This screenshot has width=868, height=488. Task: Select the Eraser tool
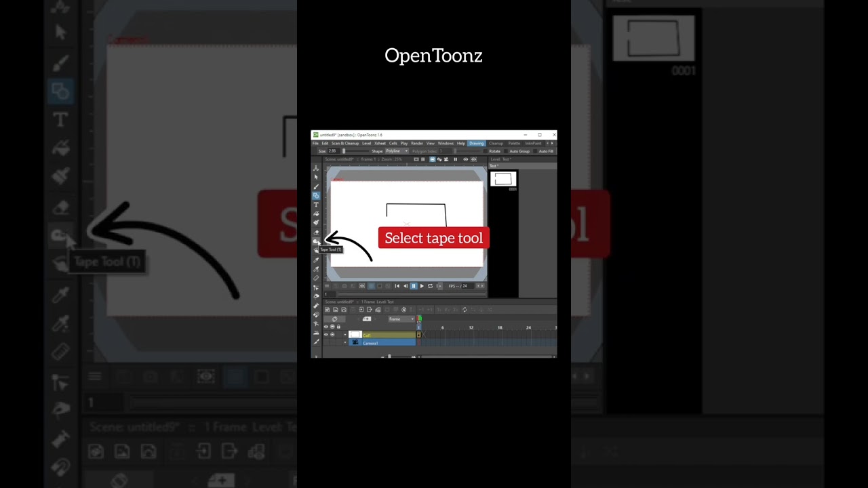coord(316,232)
